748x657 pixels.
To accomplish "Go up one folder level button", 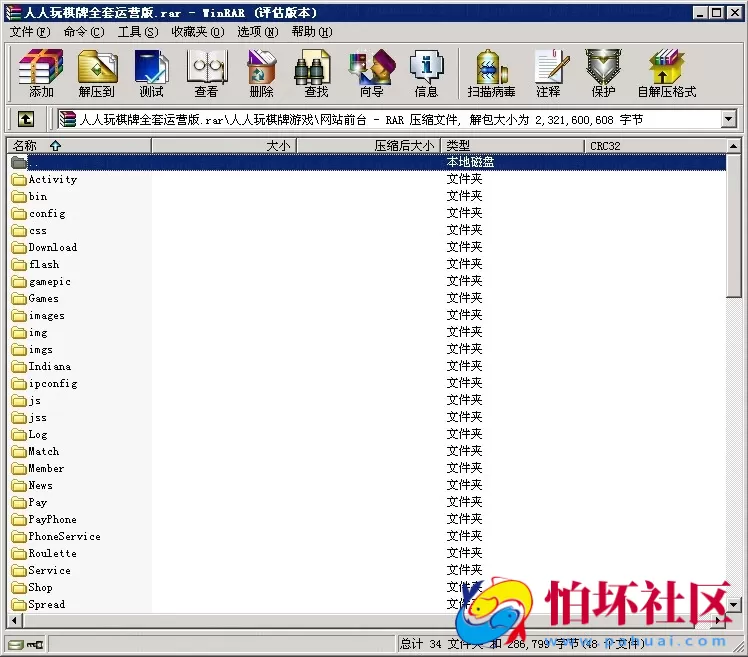I will (26, 119).
